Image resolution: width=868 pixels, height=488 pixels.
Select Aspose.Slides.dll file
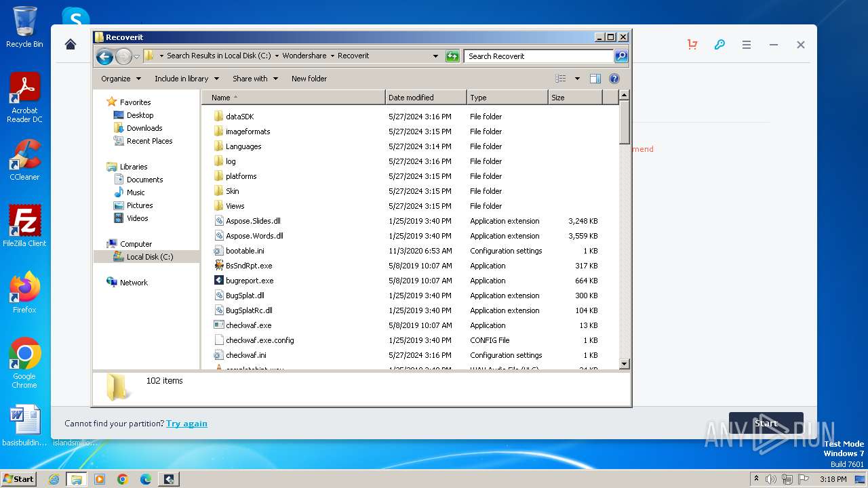tap(253, 221)
